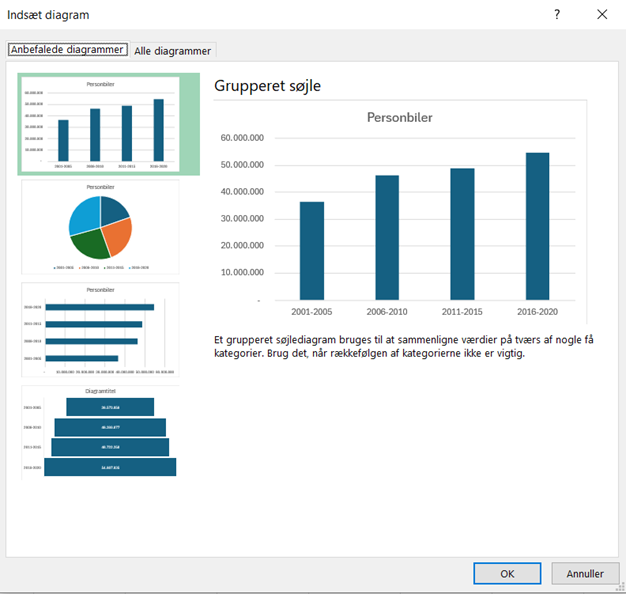Select the clustered column chart thumbnail
Viewport: 626px width, 594px height.
[x=100, y=124]
